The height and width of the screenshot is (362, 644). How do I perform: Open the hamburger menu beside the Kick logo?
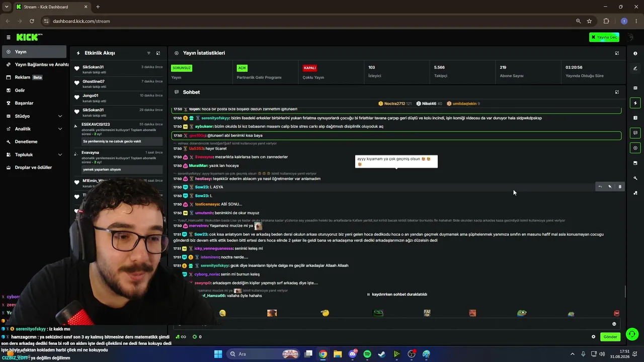(x=8, y=37)
